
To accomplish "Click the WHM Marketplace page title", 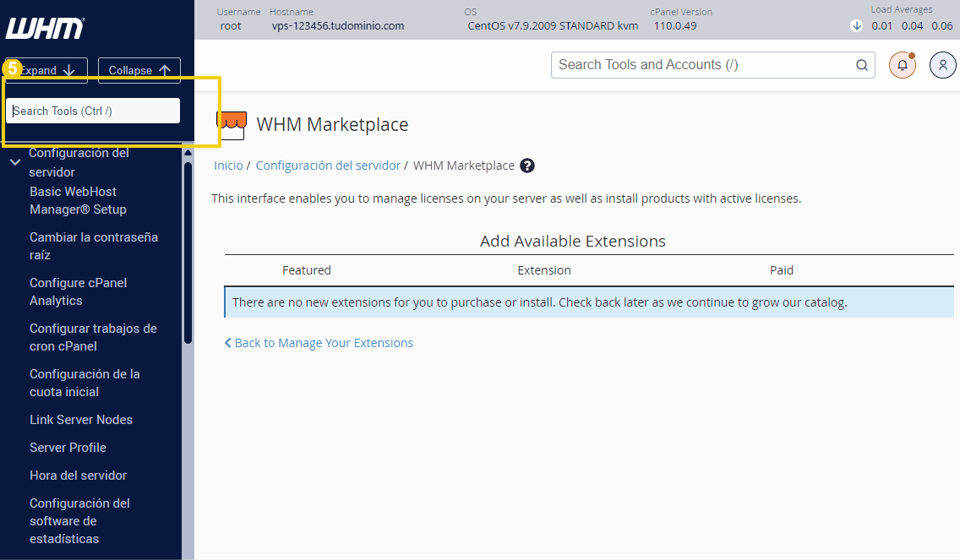I will click(x=332, y=125).
